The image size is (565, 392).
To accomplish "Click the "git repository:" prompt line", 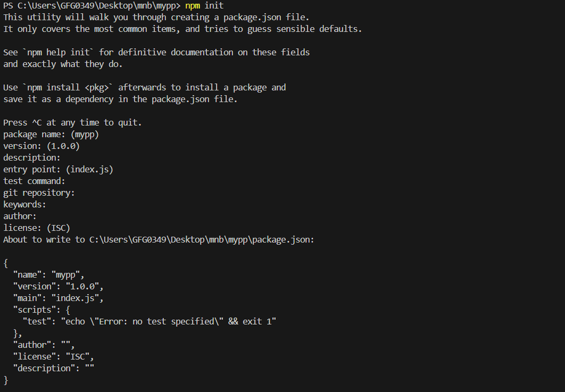I will [x=39, y=193].
